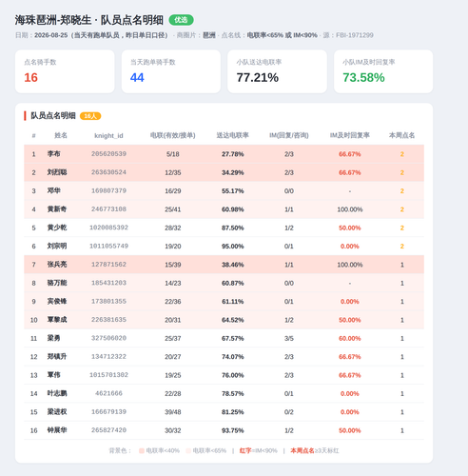This screenshot has height=476, width=468.
Task: Select the 小队IM及时回复率 value 73.58%
Action: click(363, 78)
